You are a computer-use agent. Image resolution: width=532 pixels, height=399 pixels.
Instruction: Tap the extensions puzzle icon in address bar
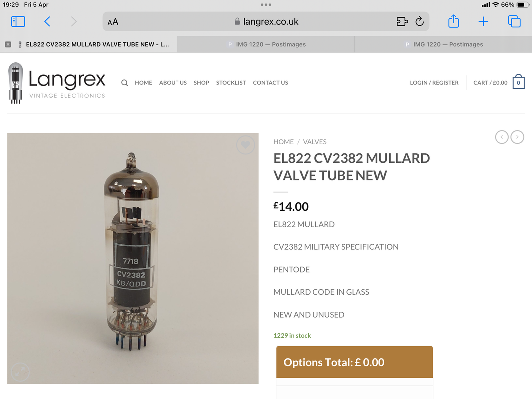point(402,22)
